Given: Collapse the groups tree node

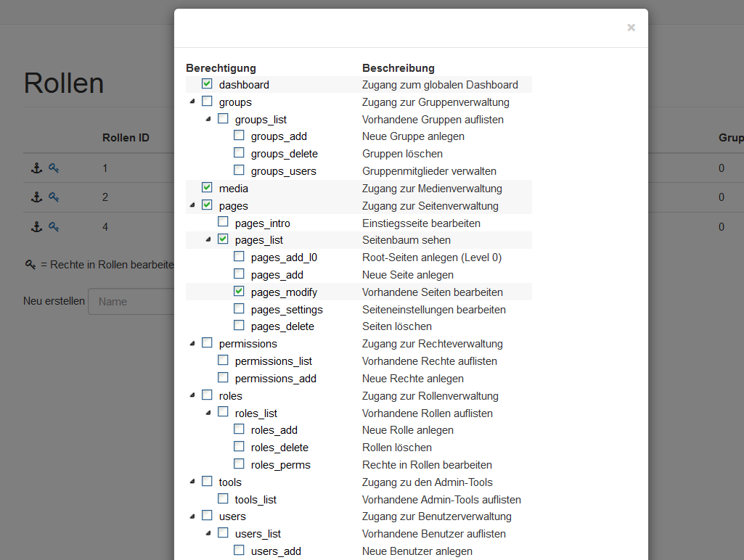Looking at the screenshot, I should tap(192, 102).
